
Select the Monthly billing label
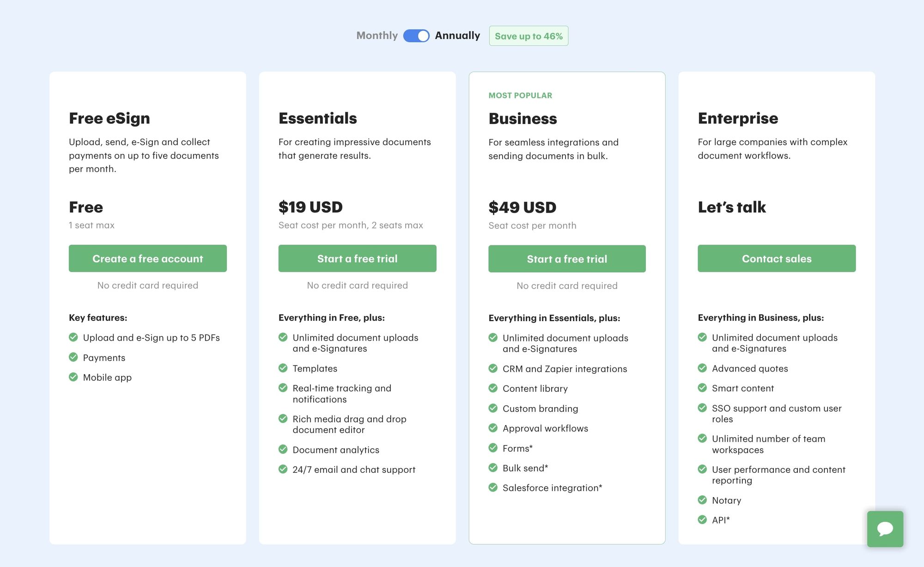pyautogui.click(x=377, y=36)
